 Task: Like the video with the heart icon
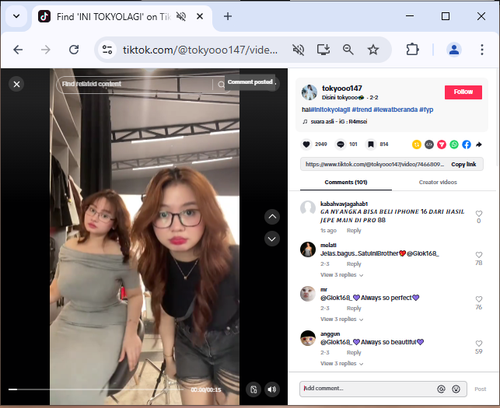[x=306, y=144]
